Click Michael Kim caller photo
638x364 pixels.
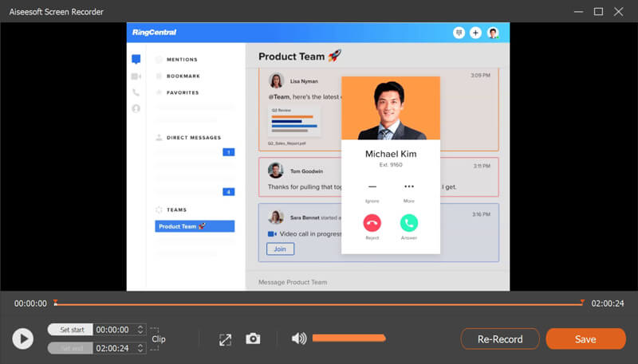click(391, 108)
